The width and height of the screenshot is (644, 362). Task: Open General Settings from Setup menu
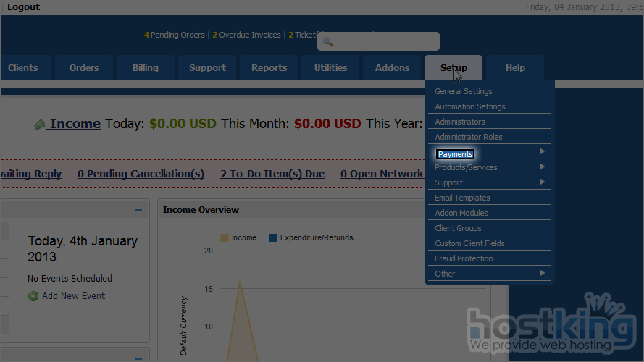(x=463, y=91)
